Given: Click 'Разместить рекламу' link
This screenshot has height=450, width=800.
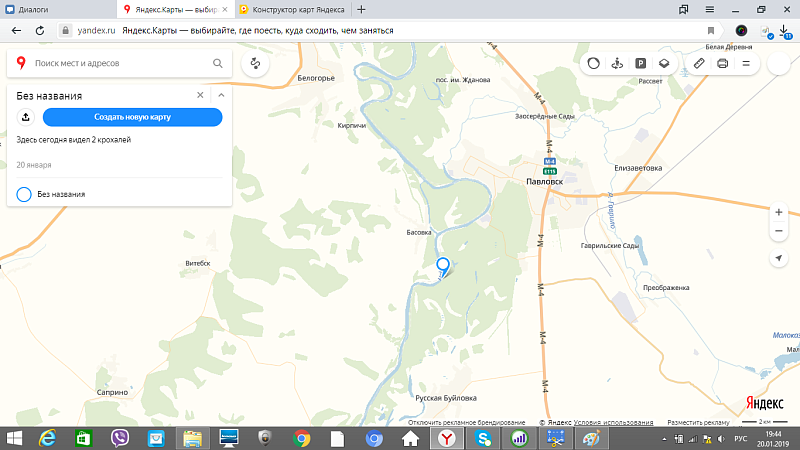Looking at the screenshot, I should [x=698, y=422].
